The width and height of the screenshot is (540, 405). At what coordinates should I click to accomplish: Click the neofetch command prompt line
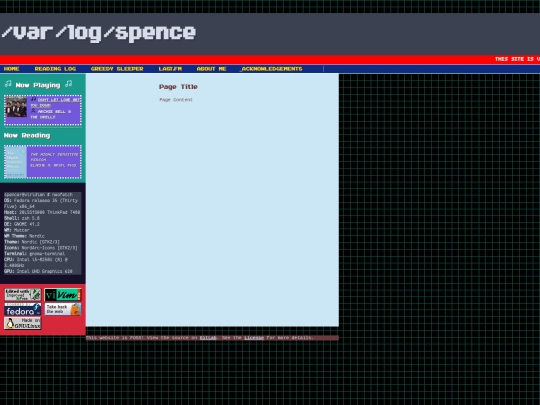coord(38,195)
